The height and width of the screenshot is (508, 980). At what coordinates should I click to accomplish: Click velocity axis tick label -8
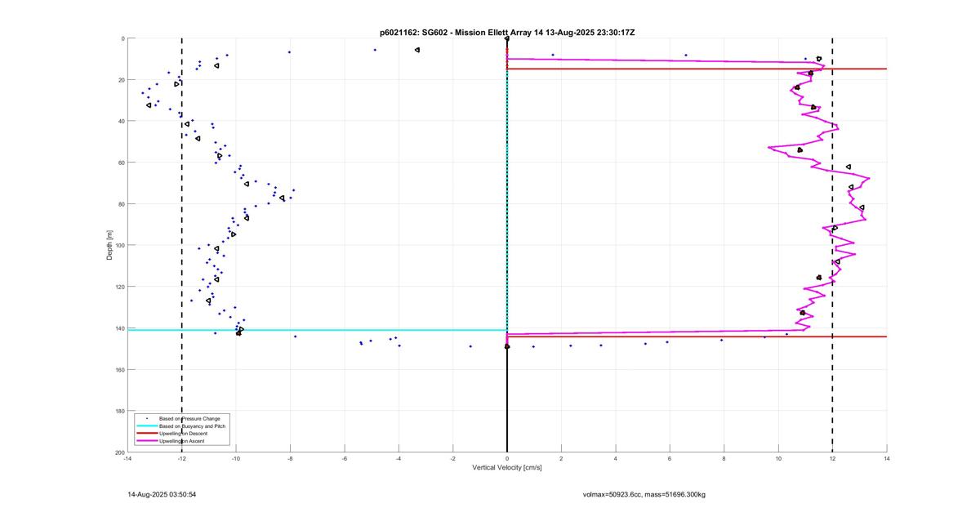point(290,459)
